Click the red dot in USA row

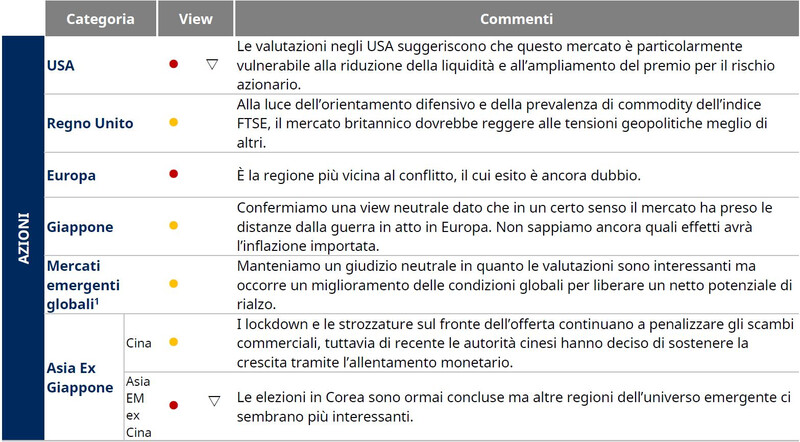(174, 64)
